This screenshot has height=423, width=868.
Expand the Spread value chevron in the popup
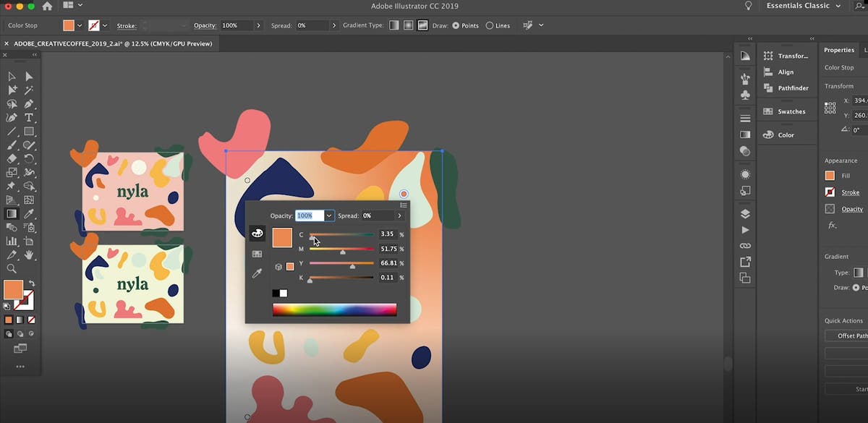[x=399, y=215]
